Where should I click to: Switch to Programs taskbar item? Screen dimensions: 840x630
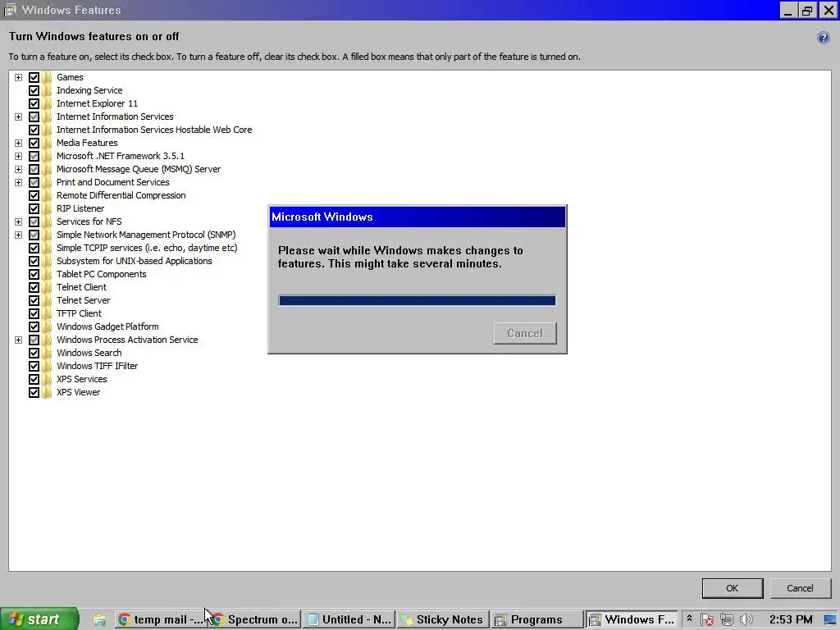tap(537, 620)
